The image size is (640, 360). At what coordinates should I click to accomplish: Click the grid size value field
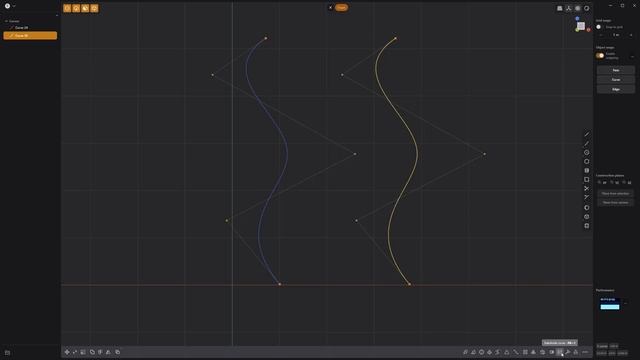[x=616, y=35]
